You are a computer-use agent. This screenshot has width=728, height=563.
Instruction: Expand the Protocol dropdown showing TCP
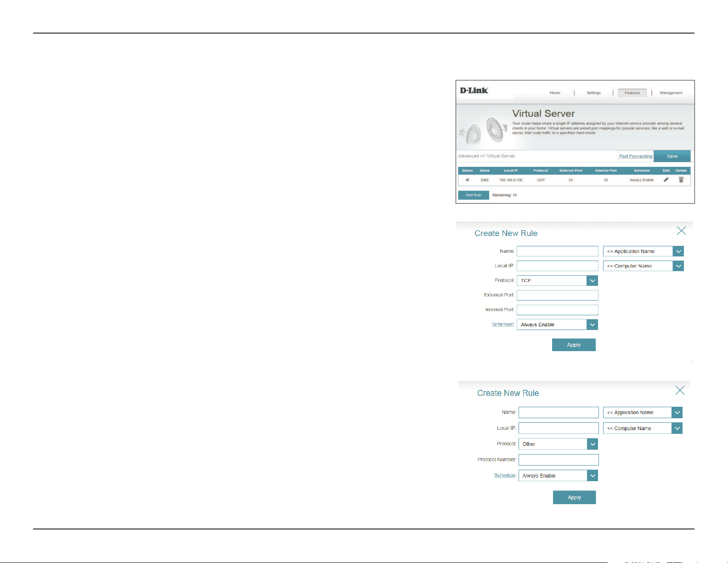[557, 280]
